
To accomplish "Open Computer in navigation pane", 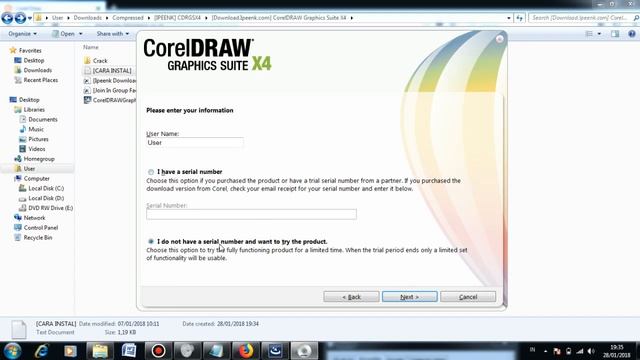I will coord(32,178).
